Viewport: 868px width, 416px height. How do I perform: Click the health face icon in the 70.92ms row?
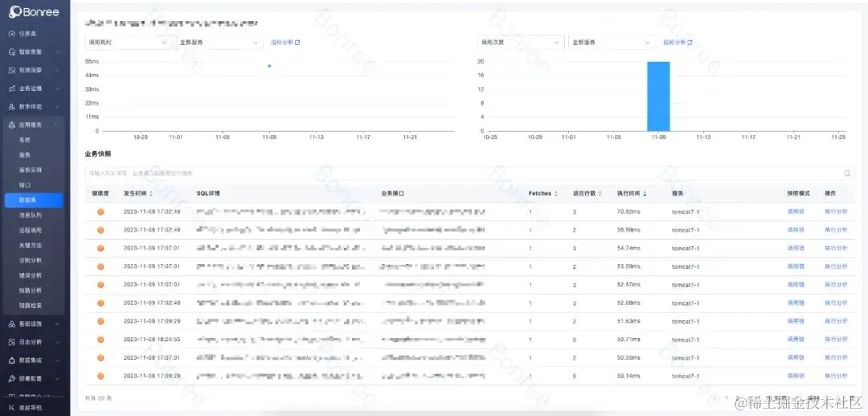click(100, 212)
